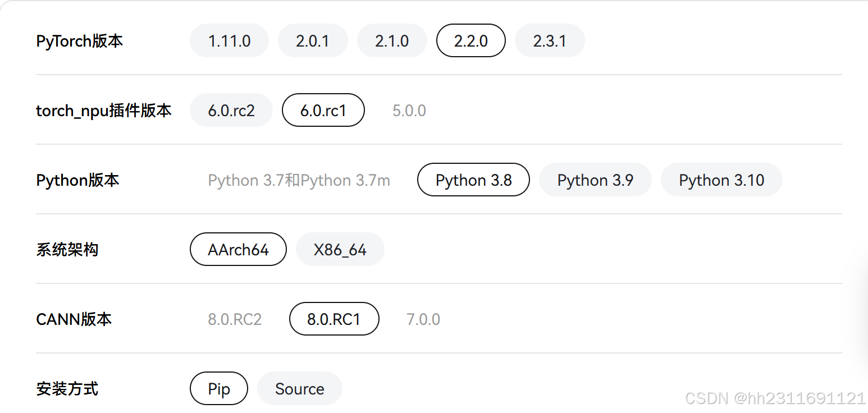Click the CANN version 7.0.0 option
868x413 pixels.
(x=423, y=319)
